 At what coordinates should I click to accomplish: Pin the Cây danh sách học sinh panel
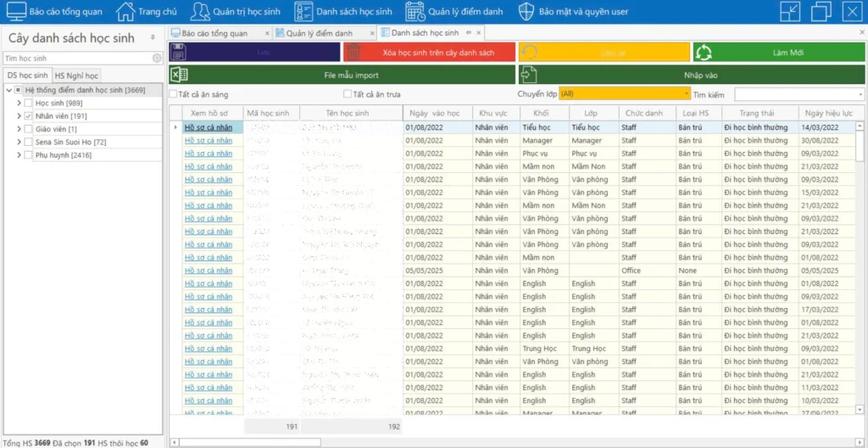pos(153,38)
